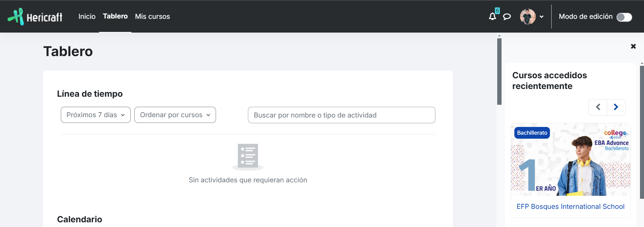This screenshot has width=644, height=227.
Task: Click the Bachillerato category badge
Action: (x=532, y=133)
